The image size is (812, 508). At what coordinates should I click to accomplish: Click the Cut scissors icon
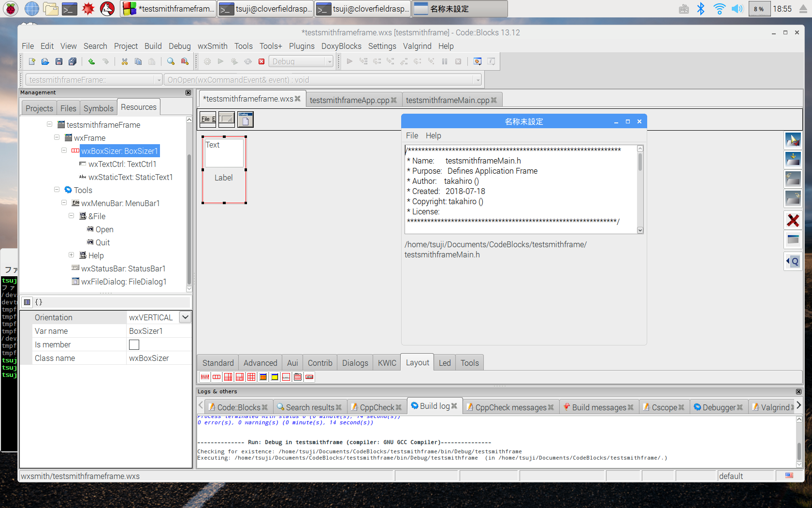(x=125, y=61)
